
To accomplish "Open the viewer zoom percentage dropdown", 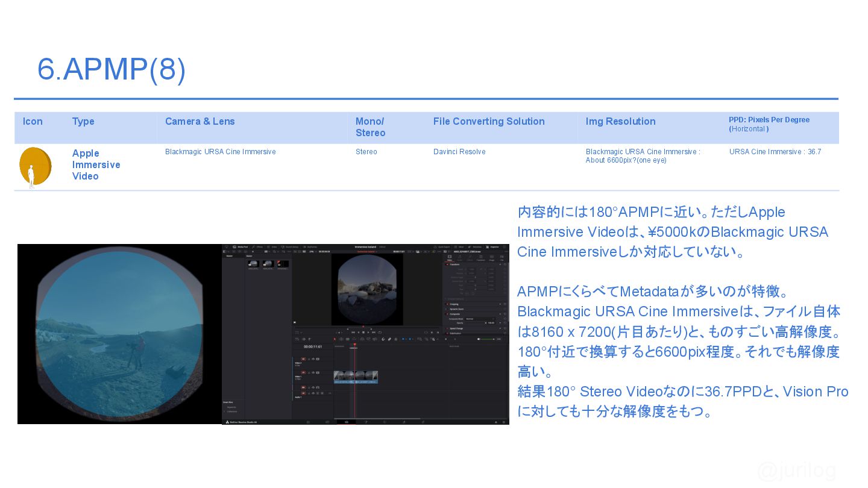I will tap(312, 252).
